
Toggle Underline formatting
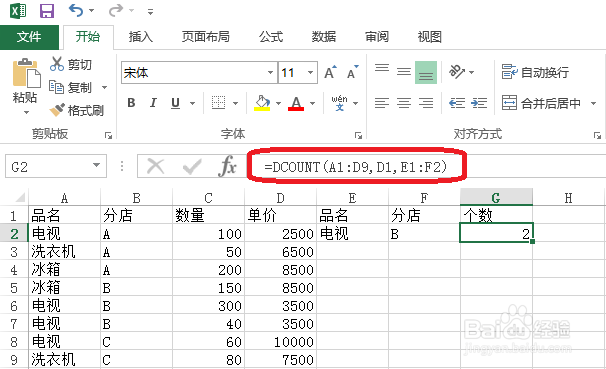[x=175, y=103]
